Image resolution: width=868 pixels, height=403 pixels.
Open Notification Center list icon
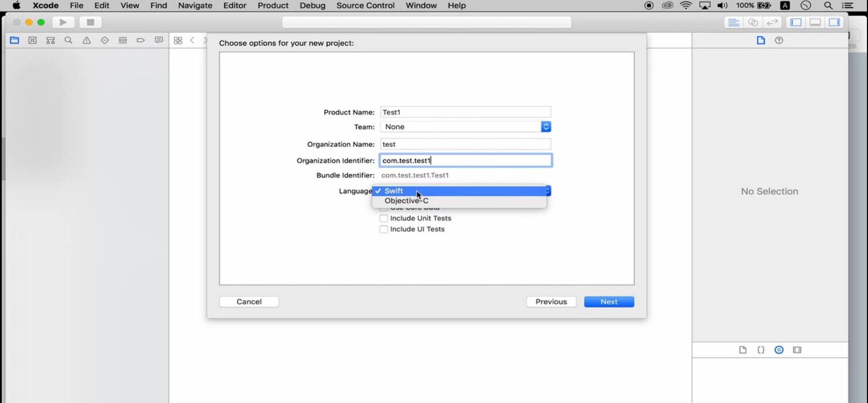pos(848,5)
